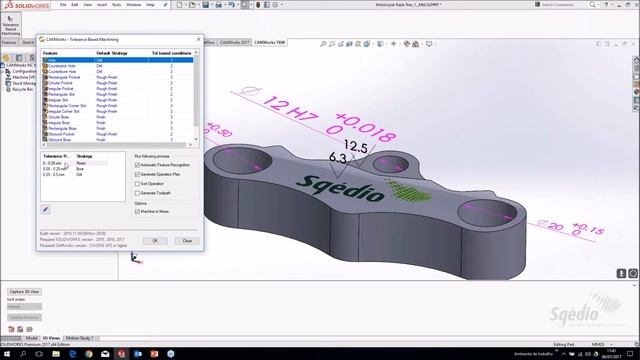Click the third icon below Update Previews
This screenshot has height=360, width=640.
coord(29,329)
